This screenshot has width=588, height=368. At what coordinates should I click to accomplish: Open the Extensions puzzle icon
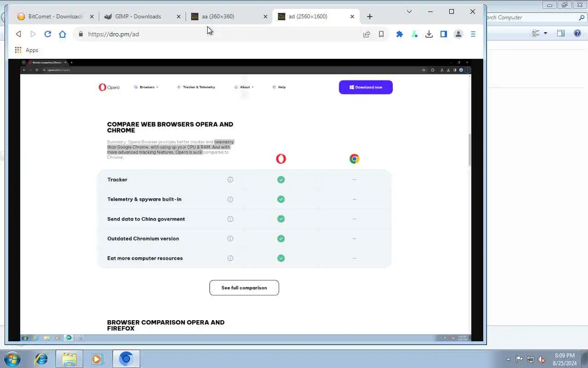click(400, 34)
